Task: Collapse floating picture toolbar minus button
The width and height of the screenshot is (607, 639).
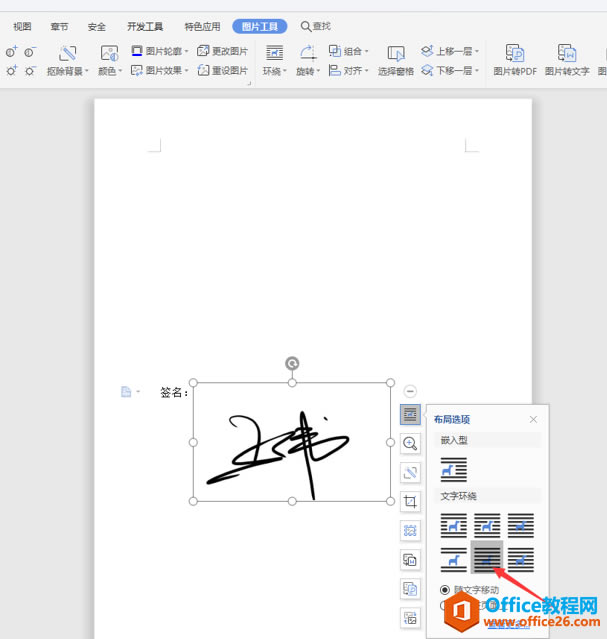Action: click(410, 392)
